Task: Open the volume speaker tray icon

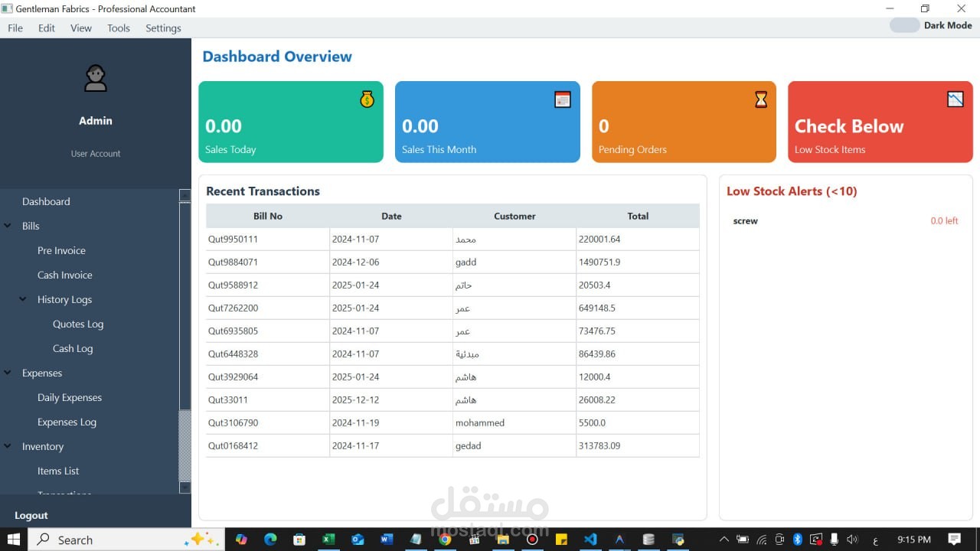Action: pos(852,540)
